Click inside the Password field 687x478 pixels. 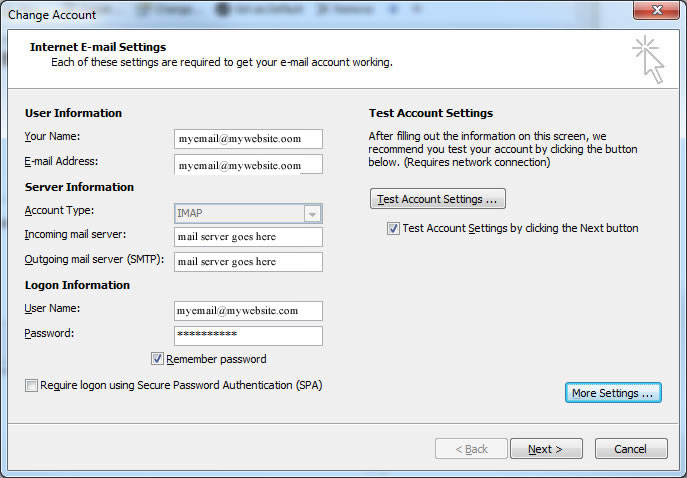click(248, 336)
